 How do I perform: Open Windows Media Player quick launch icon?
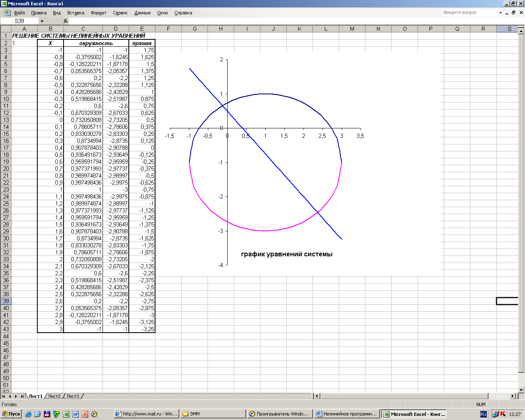pyautogui.click(x=94, y=414)
